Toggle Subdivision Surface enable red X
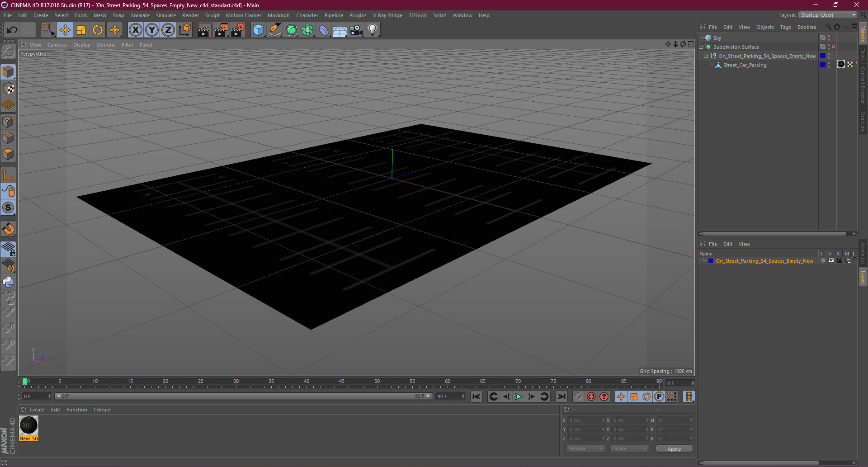868x467 pixels. (833, 47)
